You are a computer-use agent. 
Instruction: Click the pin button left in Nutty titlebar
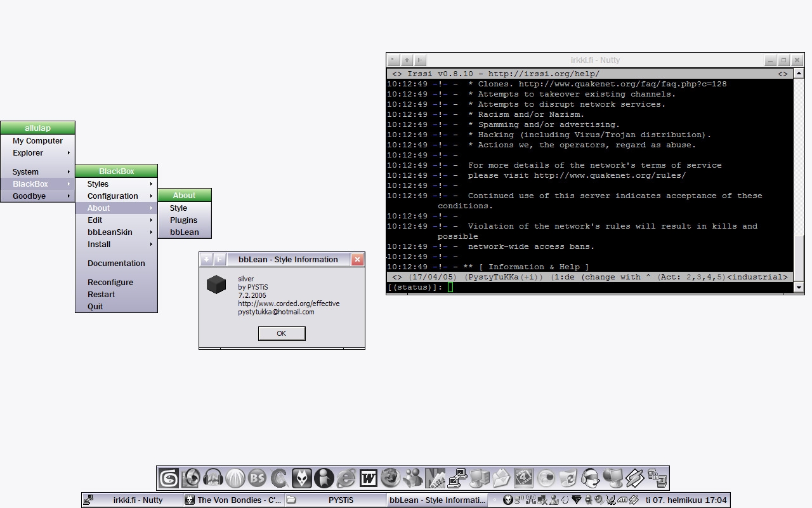420,60
